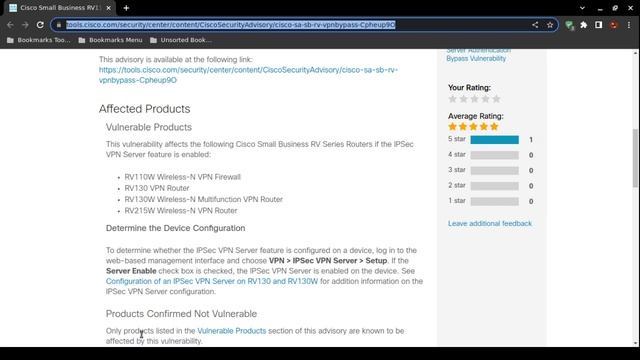Image resolution: width=640 pixels, height=360 pixels.
Task: Click the scrollbar down arrow
Action: [636, 343]
